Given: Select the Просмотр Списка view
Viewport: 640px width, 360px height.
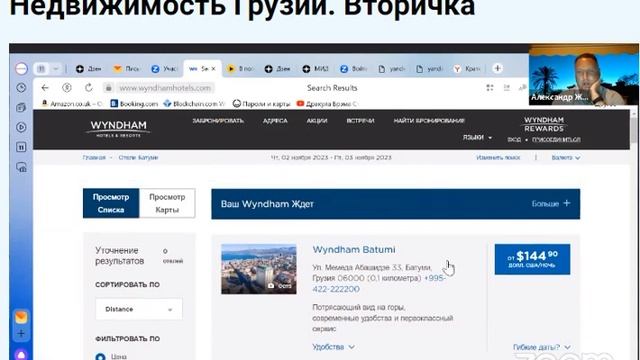Looking at the screenshot, I should pyautogui.click(x=111, y=203).
